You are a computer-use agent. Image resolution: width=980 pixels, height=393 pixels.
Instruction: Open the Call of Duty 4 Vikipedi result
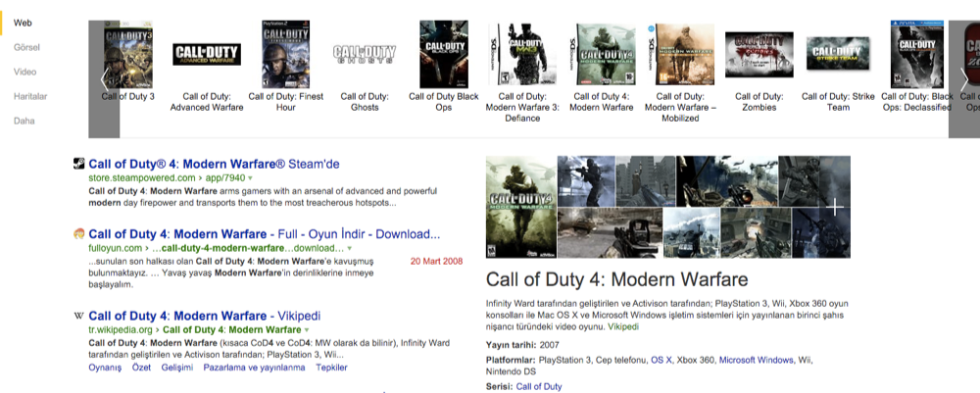(205, 317)
